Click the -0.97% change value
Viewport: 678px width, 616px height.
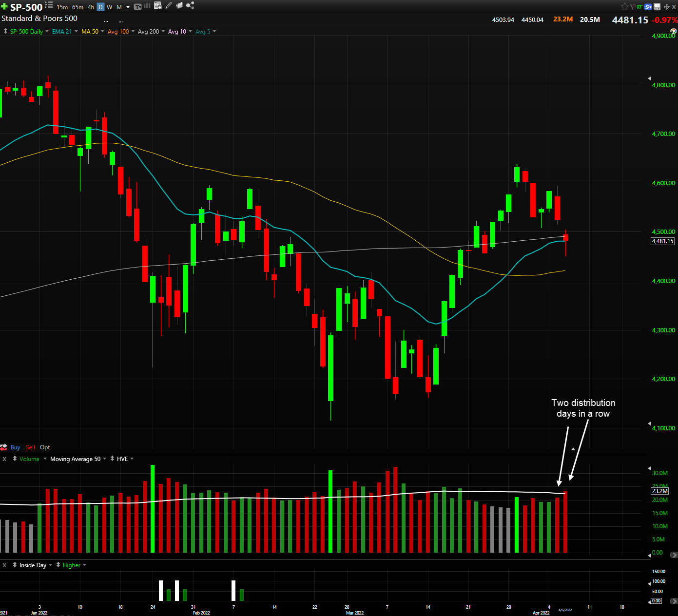point(664,20)
